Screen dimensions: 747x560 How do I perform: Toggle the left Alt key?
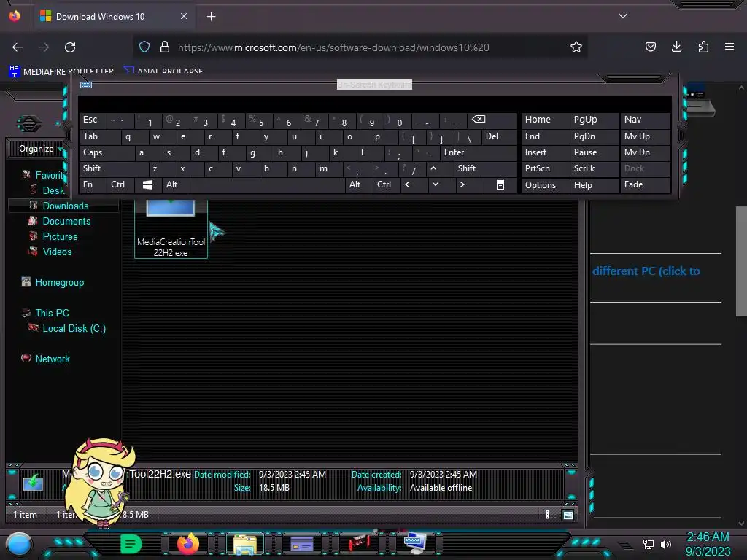[176, 184]
